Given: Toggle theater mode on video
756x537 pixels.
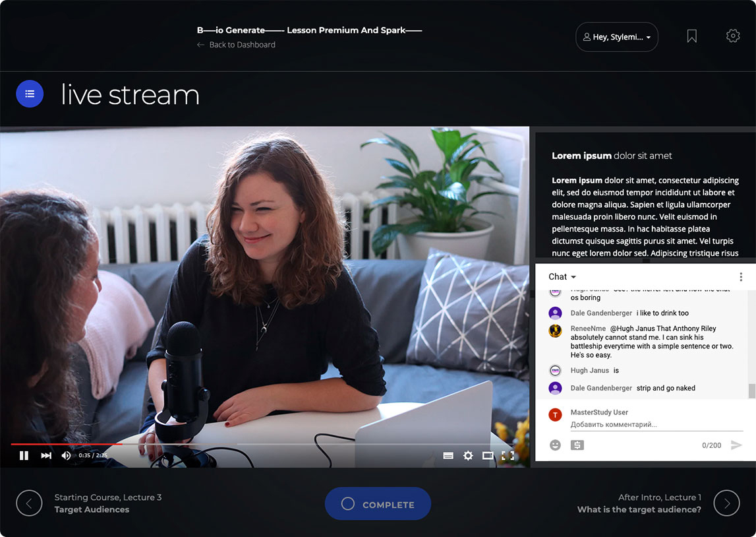Looking at the screenshot, I should [x=488, y=455].
